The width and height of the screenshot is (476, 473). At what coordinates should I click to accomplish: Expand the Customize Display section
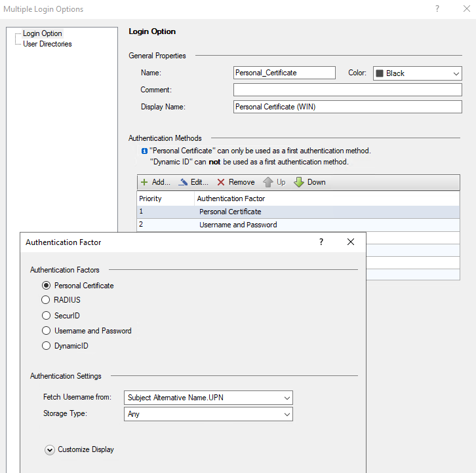click(50, 450)
